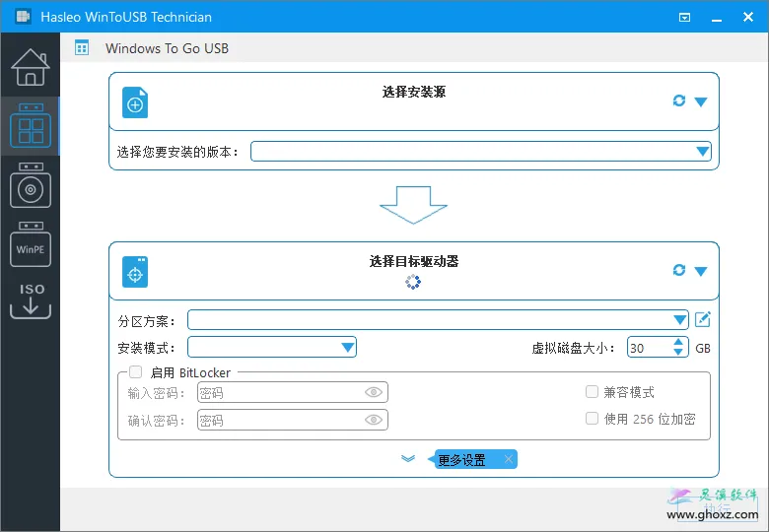Open the 安装模式 installation mode dropdown
The width and height of the screenshot is (769, 532).
(x=272, y=348)
